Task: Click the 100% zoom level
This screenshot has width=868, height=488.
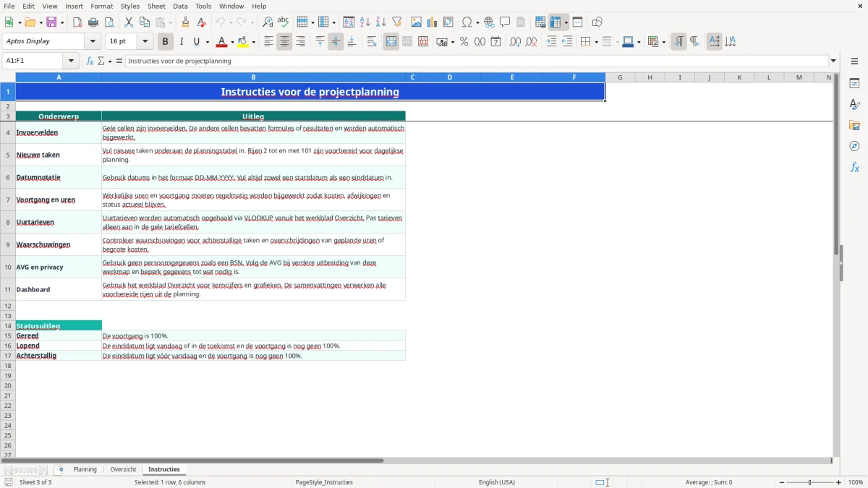Action: pyautogui.click(x=856, y=482)
